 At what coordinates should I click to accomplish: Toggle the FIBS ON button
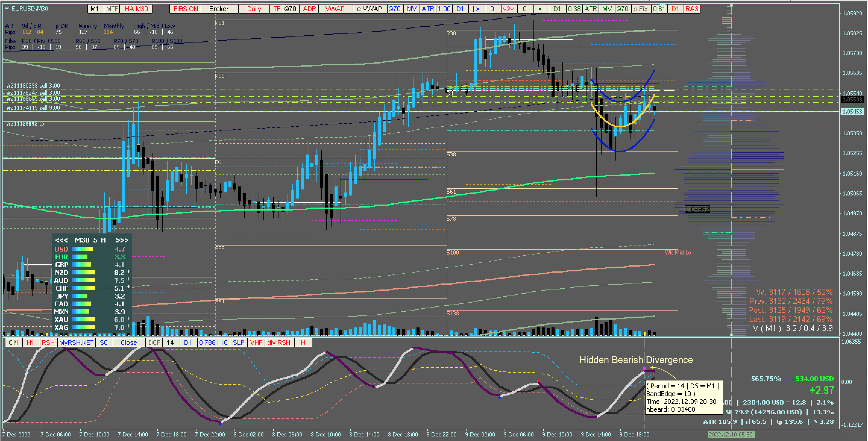click(186, 9)
